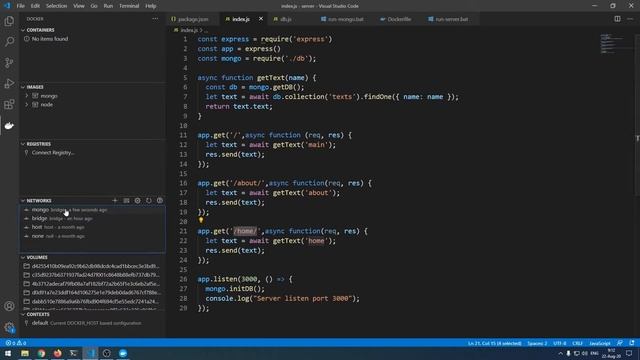This screenshot has width=640, height=360.
Task: Open the Help menu
Action: click(x=151, y=6)
